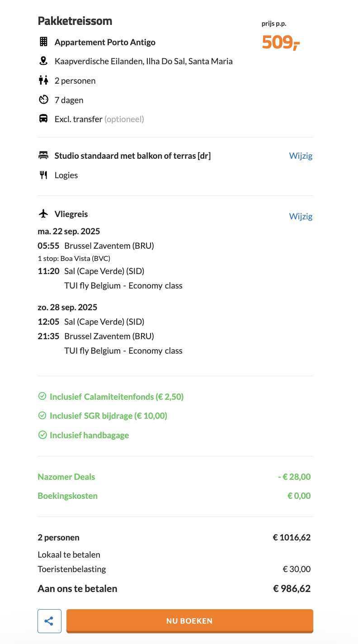This screenshot has height=644, width=358.
Task: Click Wijzig next to Vliegreis
Action: pos(301,216)
